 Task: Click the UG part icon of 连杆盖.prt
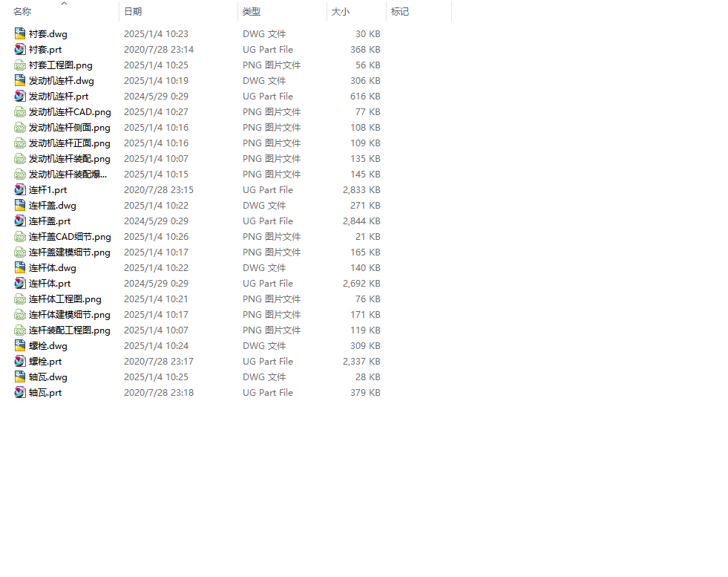(x=19, y=221)
